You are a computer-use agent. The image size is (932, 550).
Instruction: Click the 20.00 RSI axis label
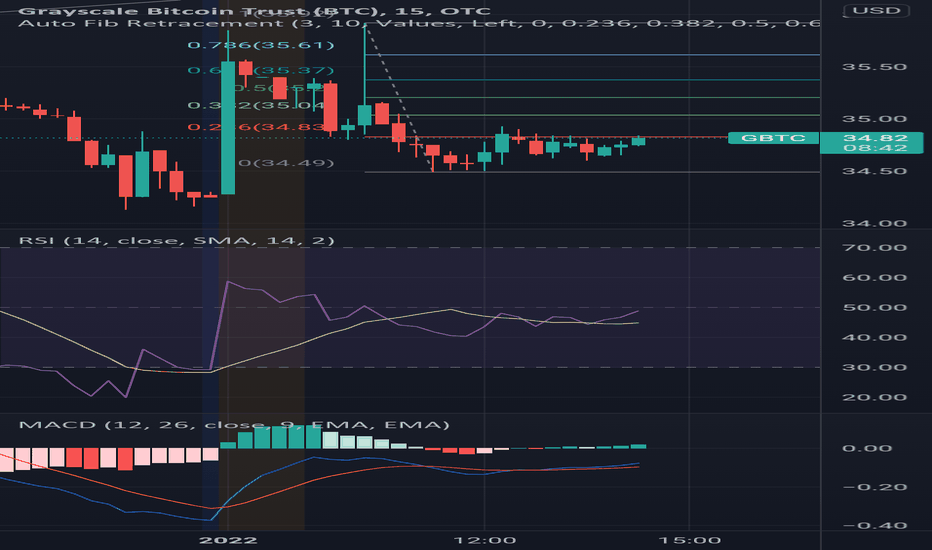tap(874, 397)
